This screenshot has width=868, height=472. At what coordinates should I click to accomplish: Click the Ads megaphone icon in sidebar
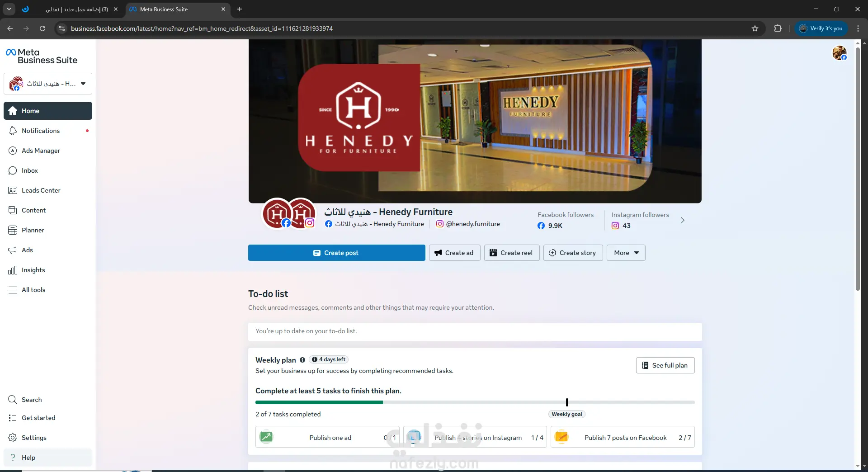click(13, 250)
